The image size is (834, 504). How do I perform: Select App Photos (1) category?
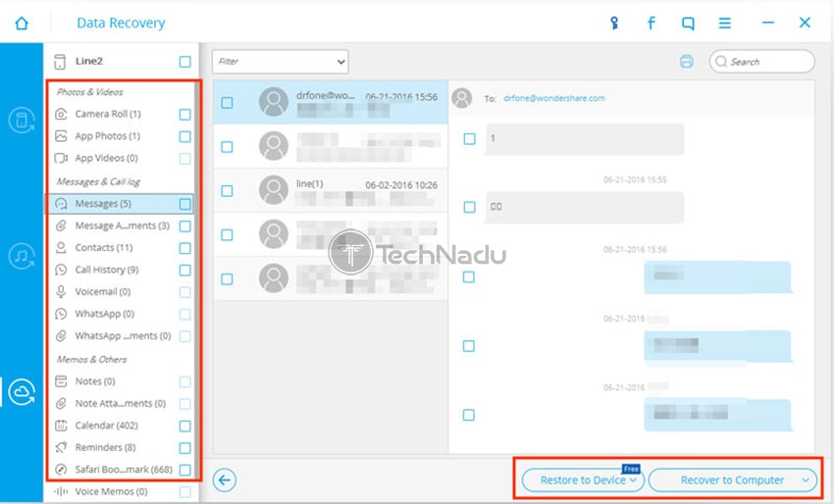tap(108, 136)
